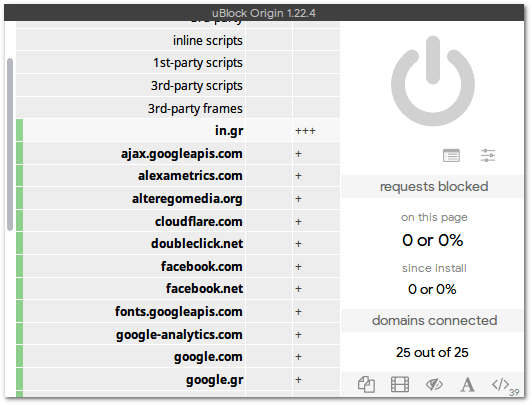Click the vertical scrollbar thumb
This screenshot has height=405, width=532.
pos(10,144)
